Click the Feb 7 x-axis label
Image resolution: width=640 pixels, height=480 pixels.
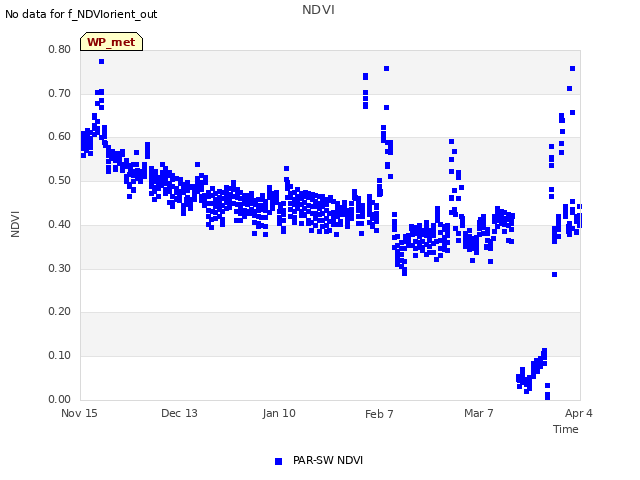[379, 414]
